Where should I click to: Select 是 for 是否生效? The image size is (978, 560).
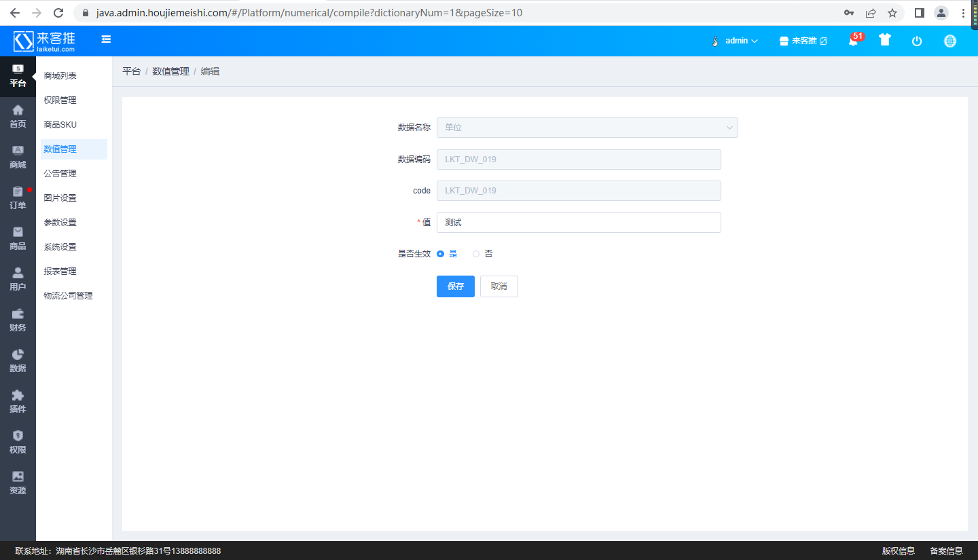[447, 254]
